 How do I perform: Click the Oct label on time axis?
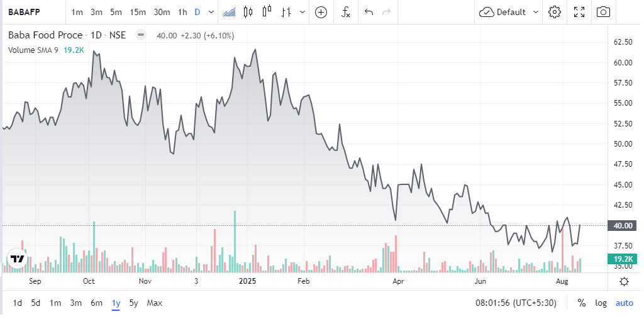pyautogui.click(x=89, y=281)
